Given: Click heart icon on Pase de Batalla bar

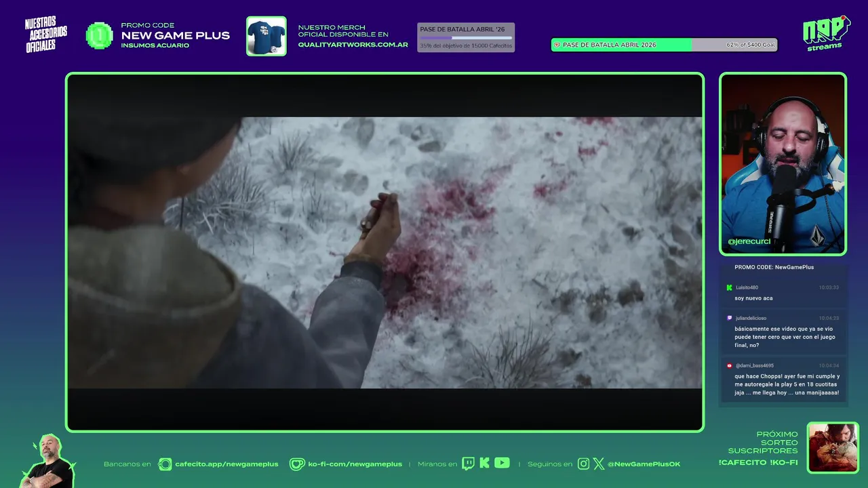Looking at the screenshot, I should 557,45.
